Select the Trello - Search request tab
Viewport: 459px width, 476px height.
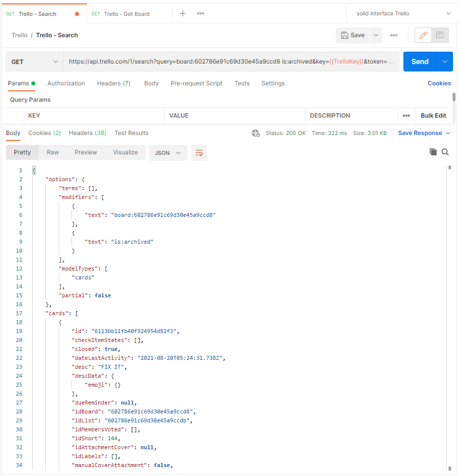[37, 14]
